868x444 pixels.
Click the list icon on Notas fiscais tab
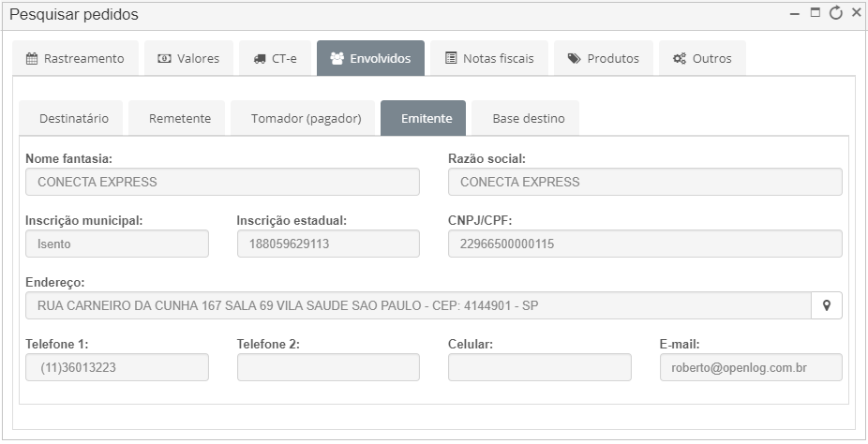pos(451,58)
